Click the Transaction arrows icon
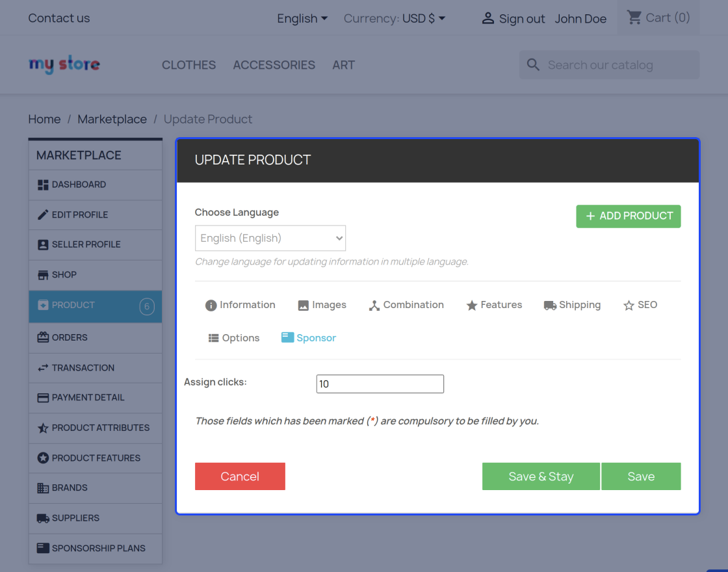Viewport: 728px width, 572px height. (x=43, y=368)
